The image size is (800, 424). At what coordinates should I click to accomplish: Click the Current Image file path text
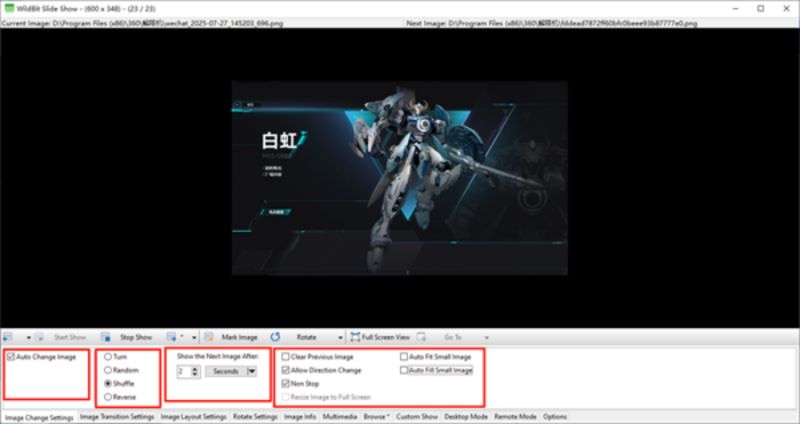pos(142,23)
